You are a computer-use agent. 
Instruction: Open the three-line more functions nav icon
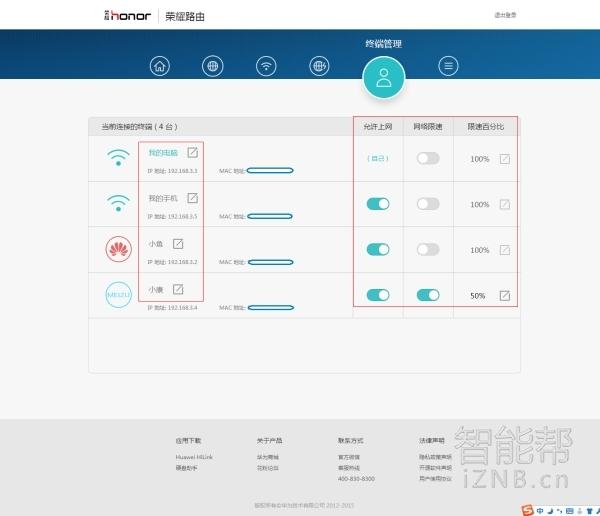point(448,66)
